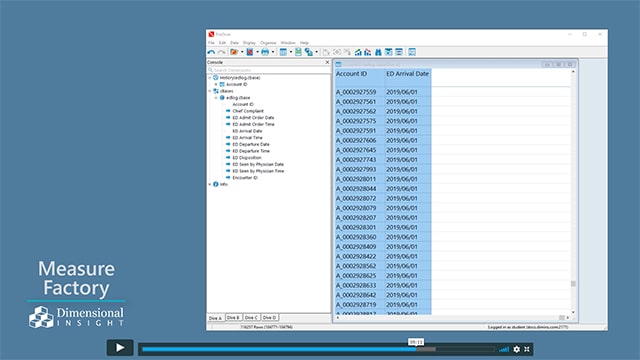Screen dimensions: 640x360
Task: Click cell A_0002927559
Action: (x=356, y=92)
